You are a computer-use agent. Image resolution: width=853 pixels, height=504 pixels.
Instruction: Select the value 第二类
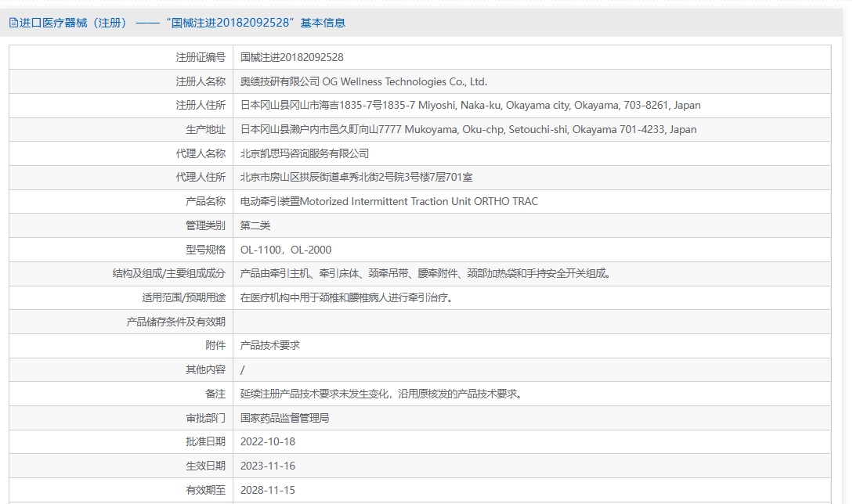[255, 225]
